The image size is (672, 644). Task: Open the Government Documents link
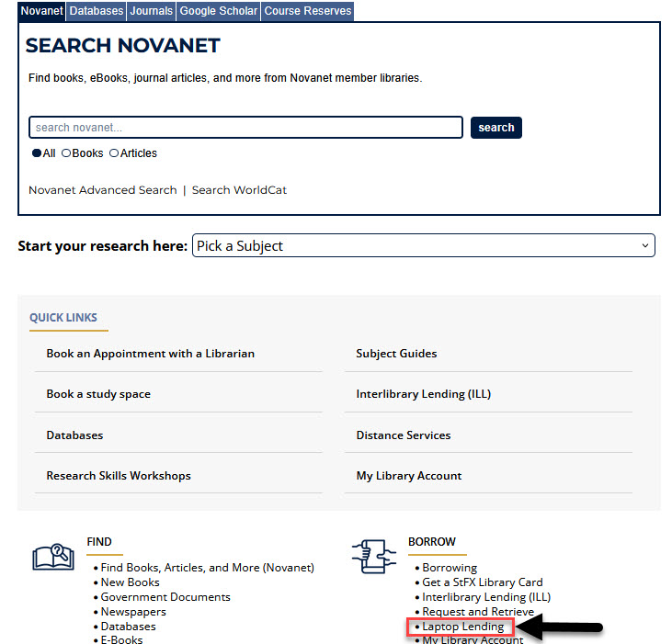165,597
